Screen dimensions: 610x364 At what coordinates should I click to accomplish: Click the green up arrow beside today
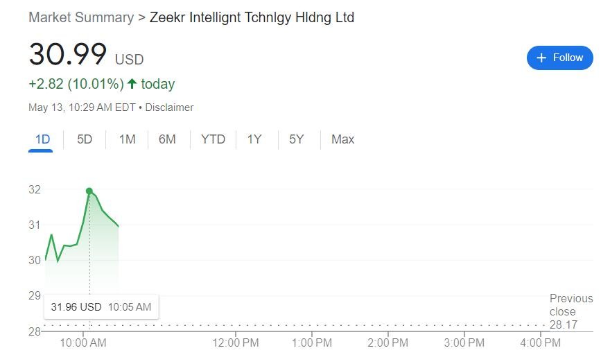click(132, 84)
